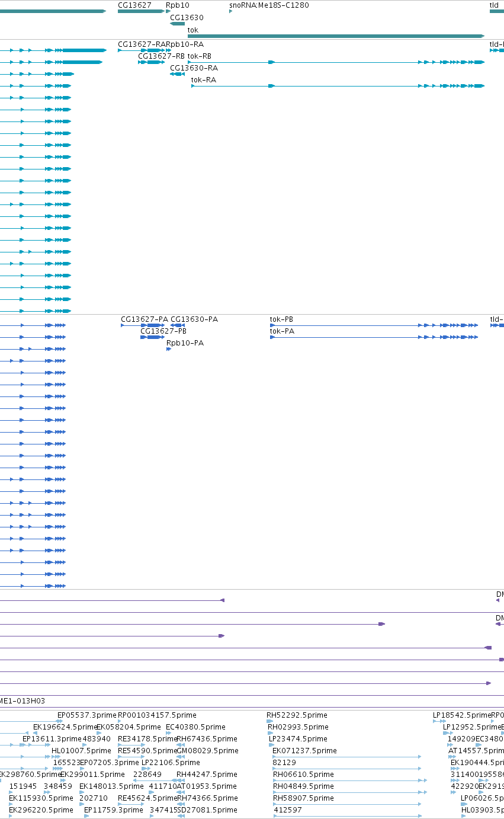Image resolution: width=504 pixels, height=819 pixels.
Task: Select EST RH52292.5prime
Action: click(297, 715)
